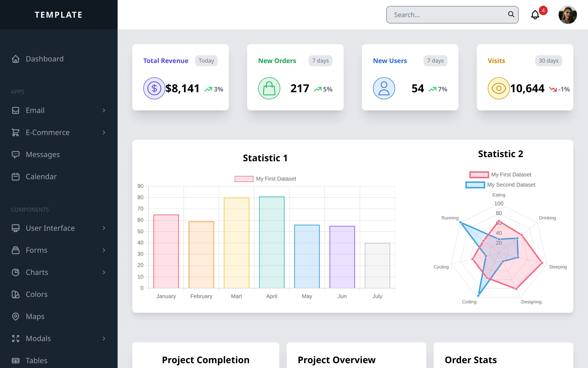Image resolution: width=588 pixels, height=368 pixels.
Task: Click the 30 days badge on Visits
Action: [x=548, y=60]
